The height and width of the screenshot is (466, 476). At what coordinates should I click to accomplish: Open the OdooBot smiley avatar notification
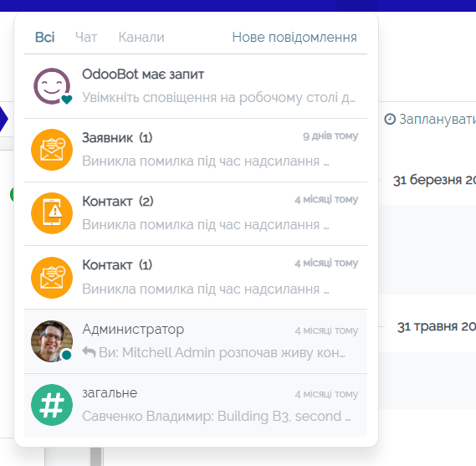(x=52, y=86)
